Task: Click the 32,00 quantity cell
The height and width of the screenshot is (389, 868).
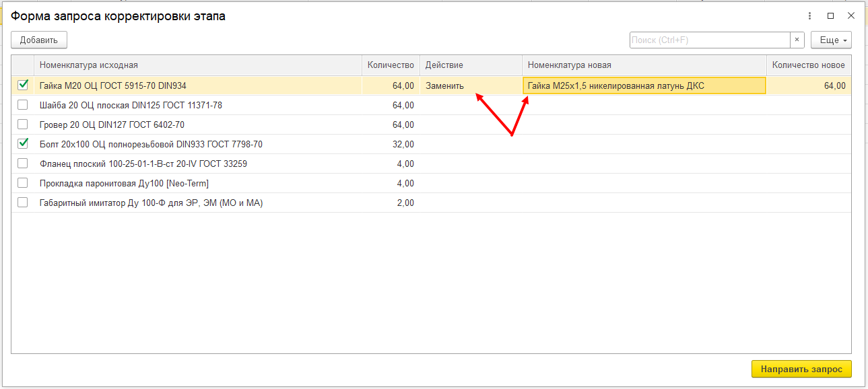Action: point(391,144)
